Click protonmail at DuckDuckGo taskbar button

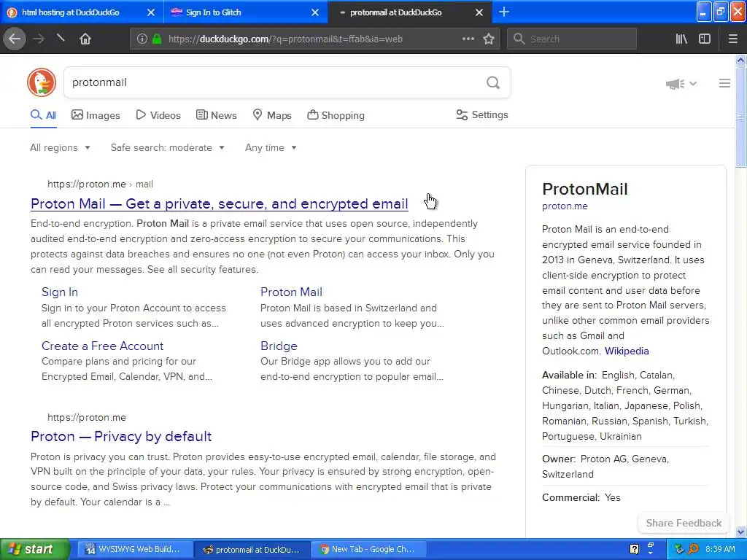pos(252,550)
